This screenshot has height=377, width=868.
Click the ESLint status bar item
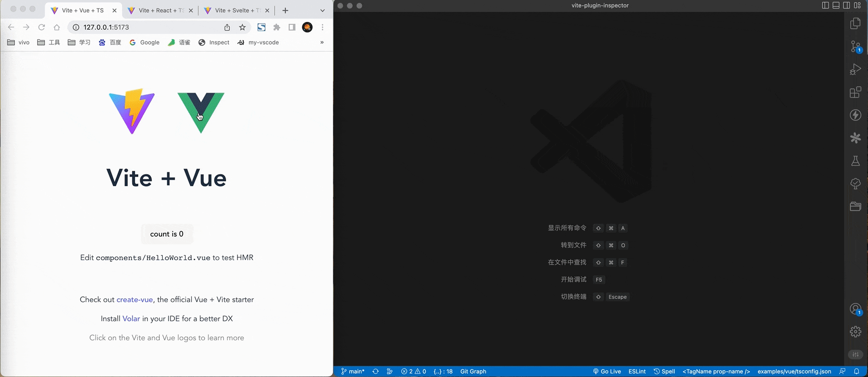[637, 371]
